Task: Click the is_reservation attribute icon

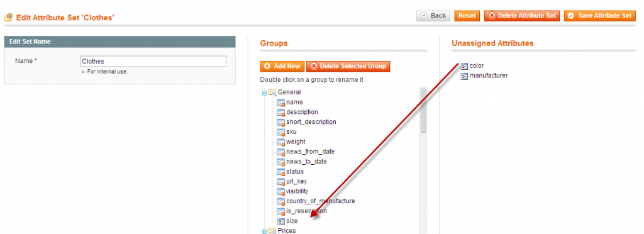Action: (281, 211)
